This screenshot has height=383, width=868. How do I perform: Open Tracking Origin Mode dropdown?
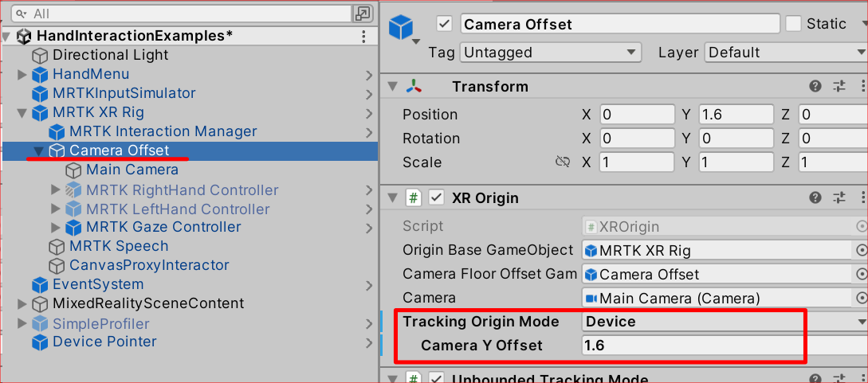(725, 321)
